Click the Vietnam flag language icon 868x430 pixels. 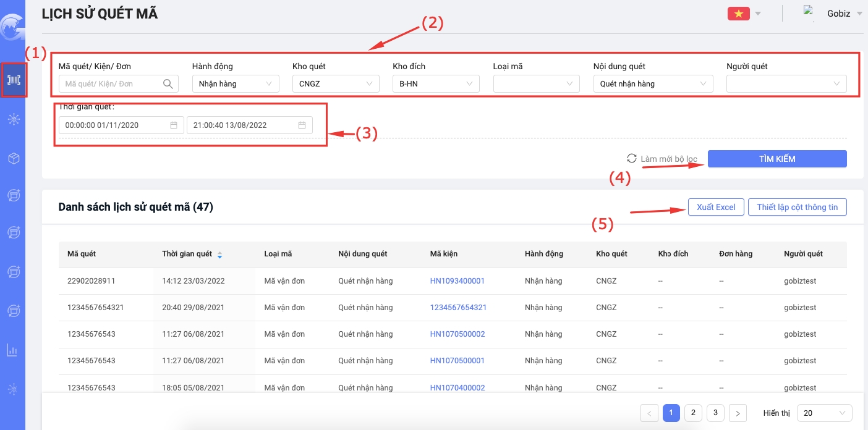(738, 14)
